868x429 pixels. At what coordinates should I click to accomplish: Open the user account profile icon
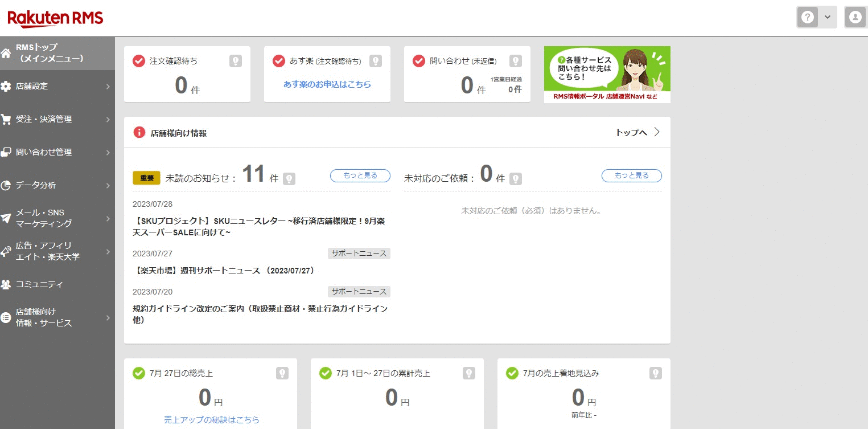pos(855,18)
